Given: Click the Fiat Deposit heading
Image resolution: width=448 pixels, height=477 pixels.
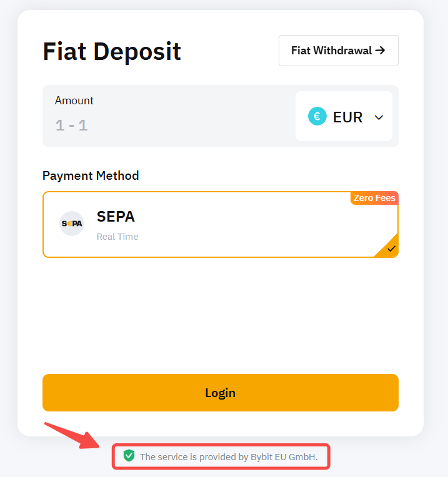Looking at the screenshot, I should point(112,51).
